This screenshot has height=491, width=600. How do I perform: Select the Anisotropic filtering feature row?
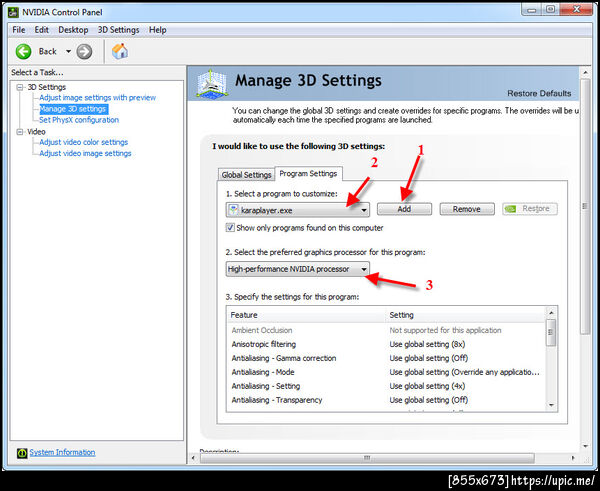click(x=386, y=344)
